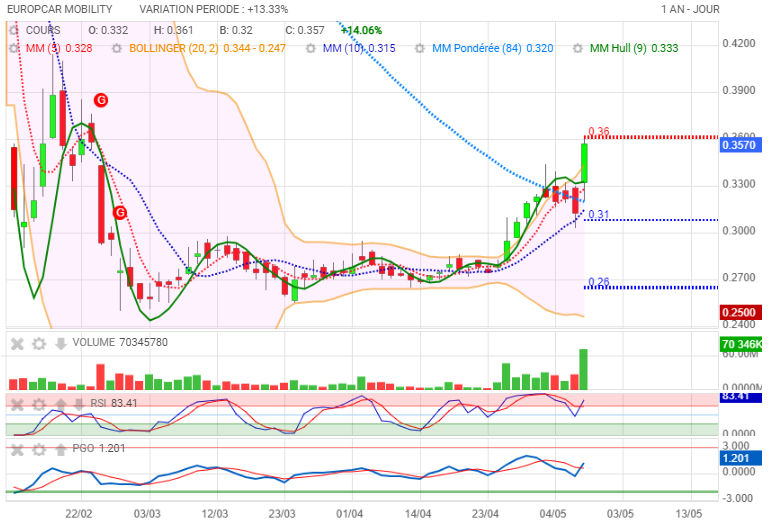Open RSI indicator settings gear
Image resolution: width=769 pixels, height=529 pixels.
[39, 403]
